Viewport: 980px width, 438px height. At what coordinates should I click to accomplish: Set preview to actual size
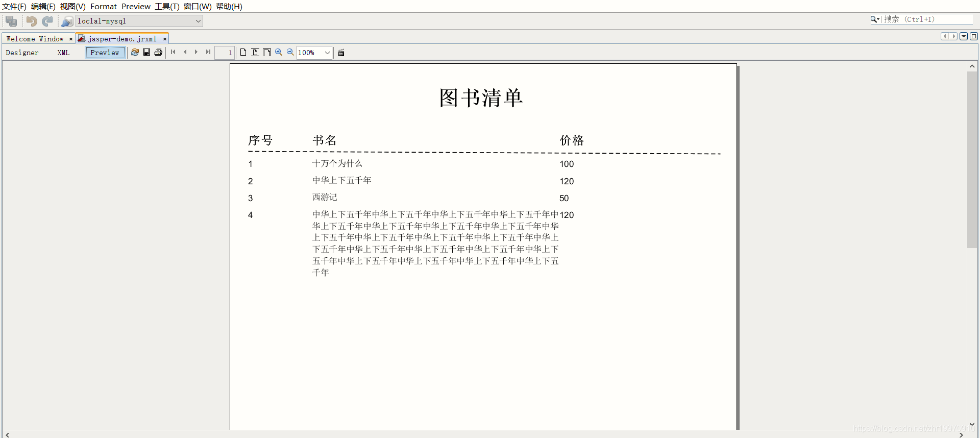click(x=243, y=52)
